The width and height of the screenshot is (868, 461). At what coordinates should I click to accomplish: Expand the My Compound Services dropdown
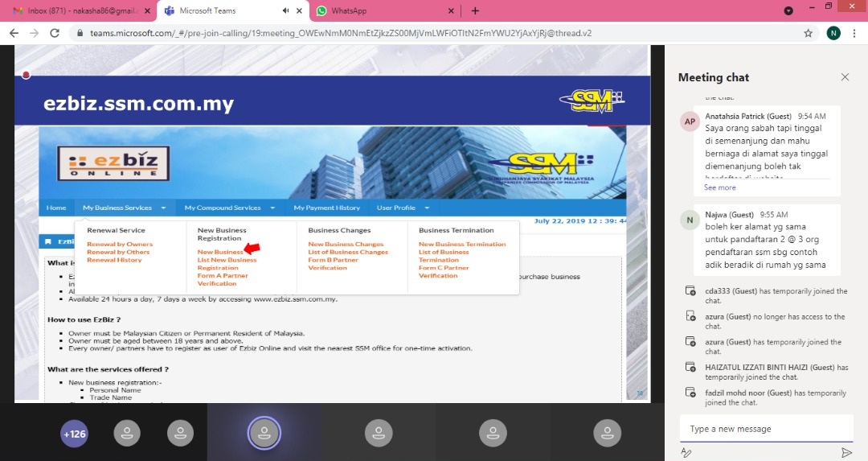[229, 208]
